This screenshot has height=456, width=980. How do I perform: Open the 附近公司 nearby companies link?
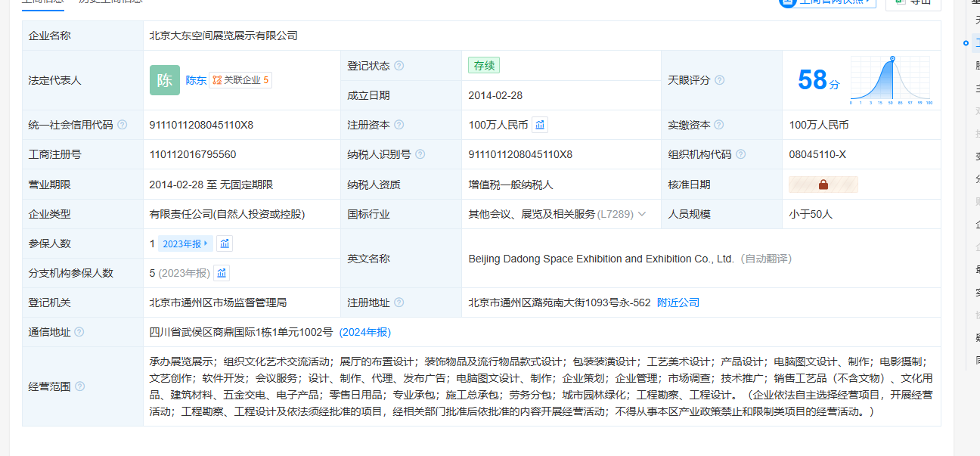(678, 302)
